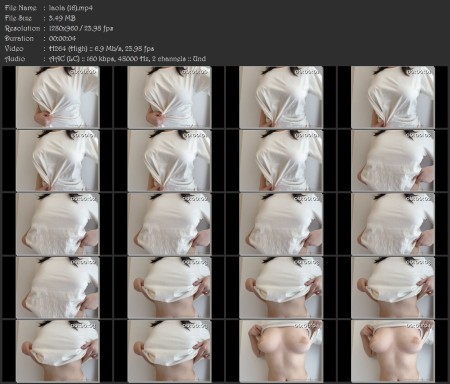
Task: Click the duration value "00:00:04"
Action: click(x=62, y=38)
